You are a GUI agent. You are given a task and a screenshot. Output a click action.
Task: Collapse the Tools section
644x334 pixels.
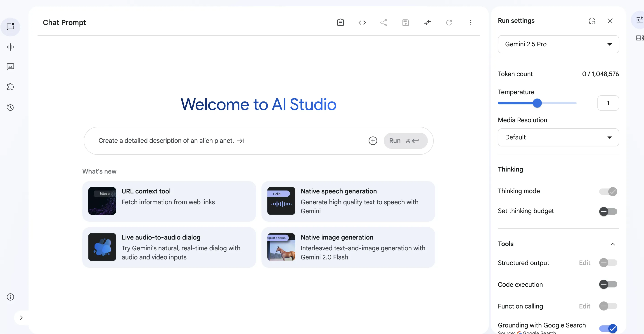click(613, 244)
